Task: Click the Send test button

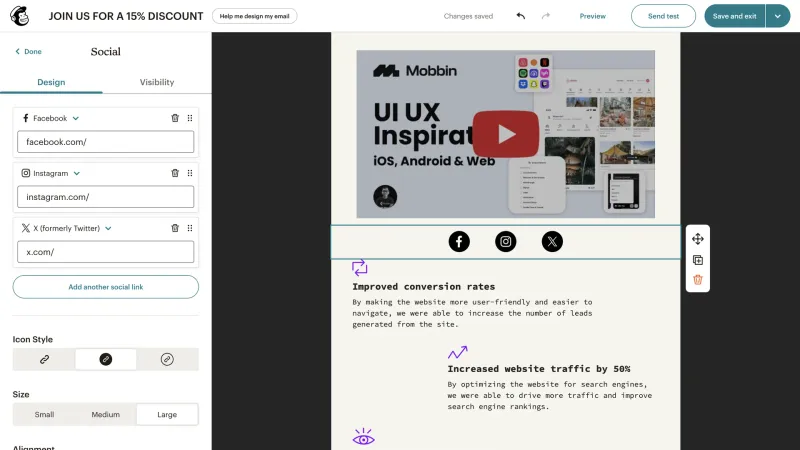Action: (663, 16)
